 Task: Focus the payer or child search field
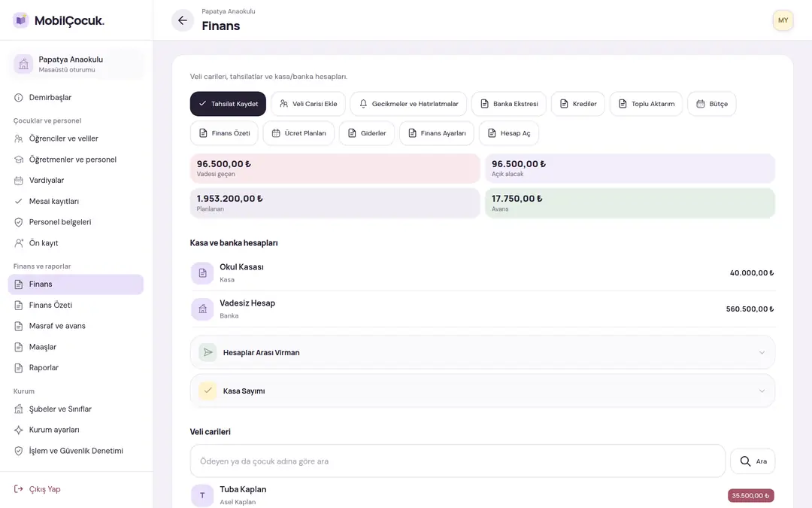[x=458, y=461]
